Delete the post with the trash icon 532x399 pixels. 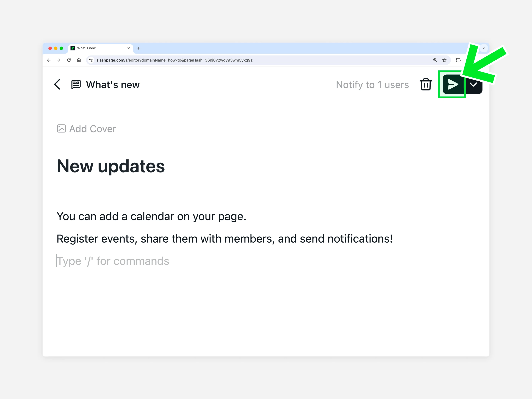[426, 84]
